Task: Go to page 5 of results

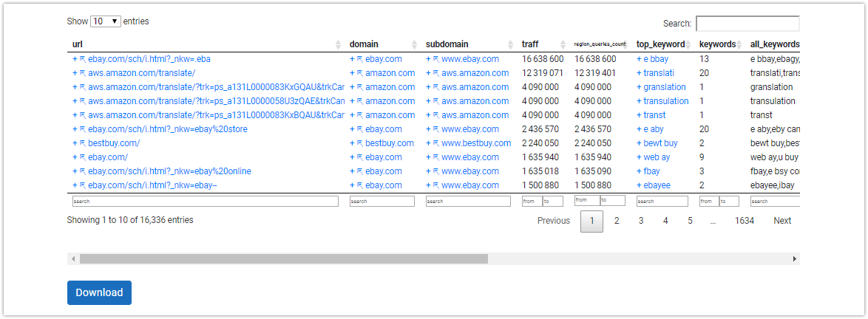Action: pos(691,221)
